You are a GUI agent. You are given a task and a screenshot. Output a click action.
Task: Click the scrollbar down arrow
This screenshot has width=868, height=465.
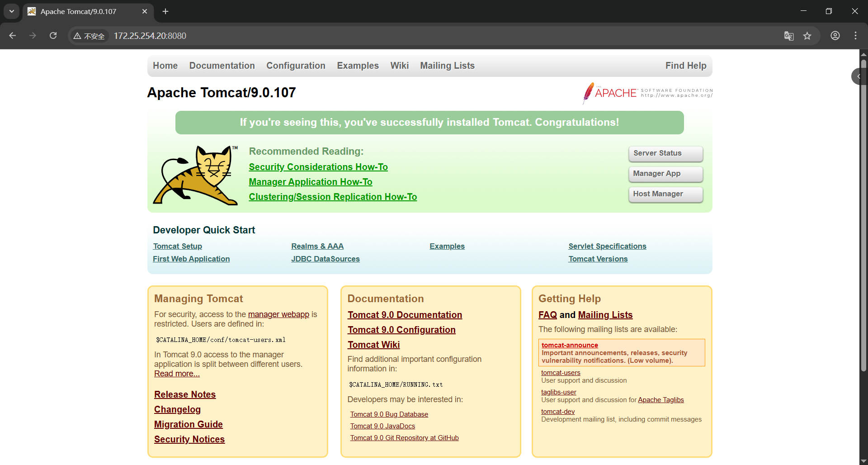(863, 461)
